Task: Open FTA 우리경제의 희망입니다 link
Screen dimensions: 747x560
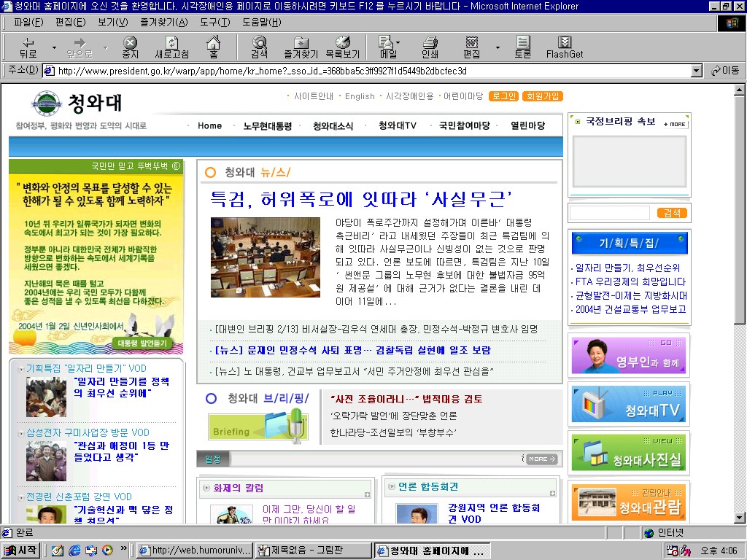Action: pyautogui.click(x=630, y=281)
